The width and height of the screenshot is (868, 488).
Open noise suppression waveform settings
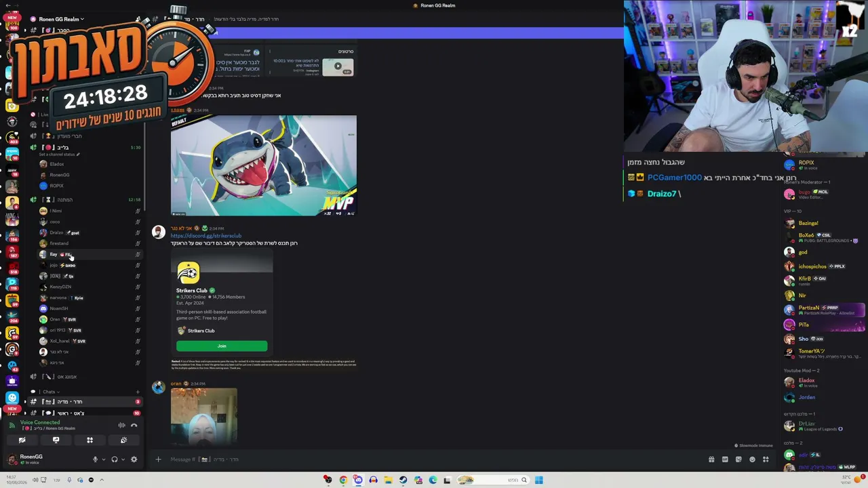tap(121, 426)
